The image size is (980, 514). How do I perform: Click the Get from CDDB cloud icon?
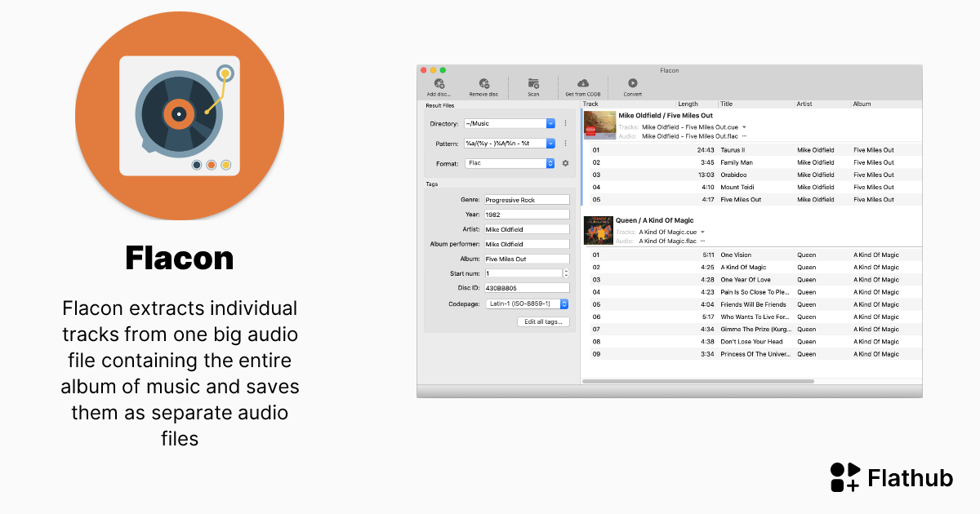582,84
